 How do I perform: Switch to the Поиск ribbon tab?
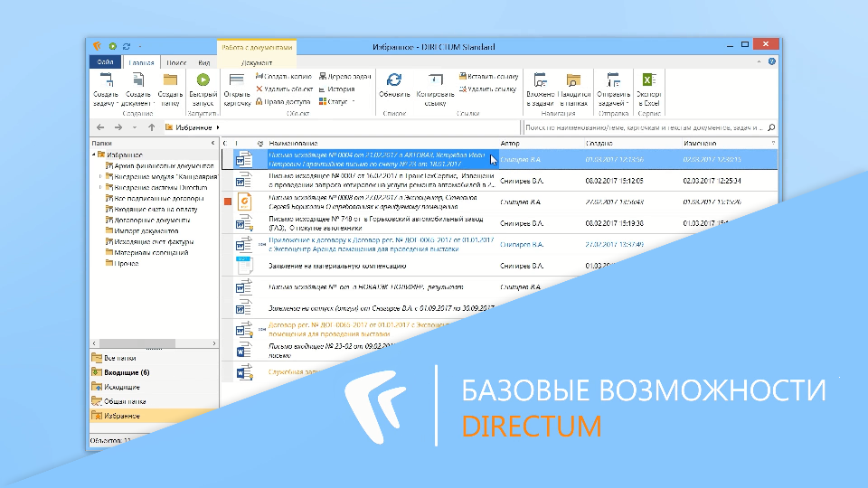[x=176, y=62]
